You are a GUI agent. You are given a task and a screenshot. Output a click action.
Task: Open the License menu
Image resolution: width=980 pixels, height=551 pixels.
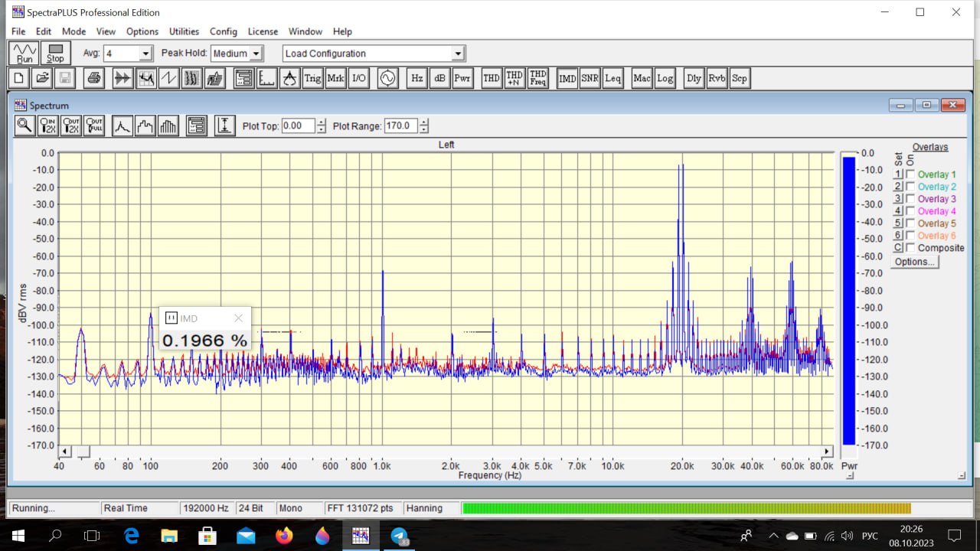263,31
